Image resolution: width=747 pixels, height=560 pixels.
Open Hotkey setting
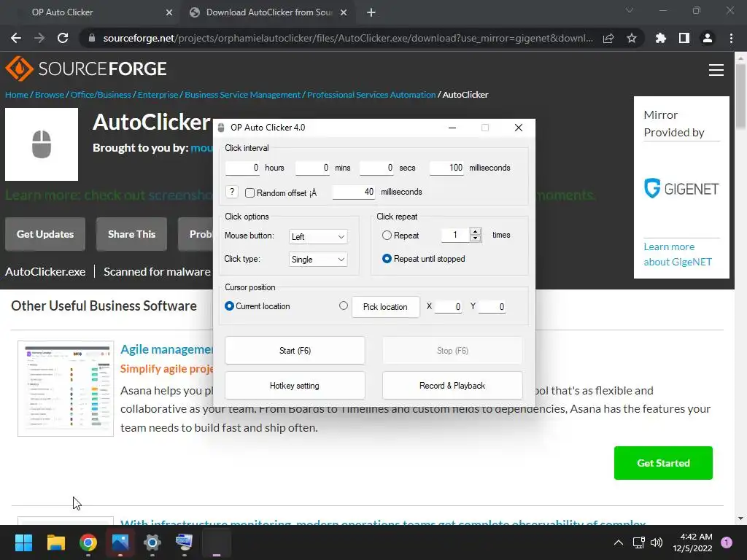(x=295, y=386)
